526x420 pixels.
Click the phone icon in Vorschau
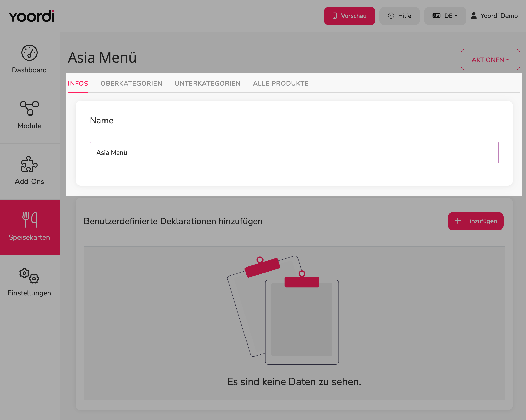pos(335,16)
